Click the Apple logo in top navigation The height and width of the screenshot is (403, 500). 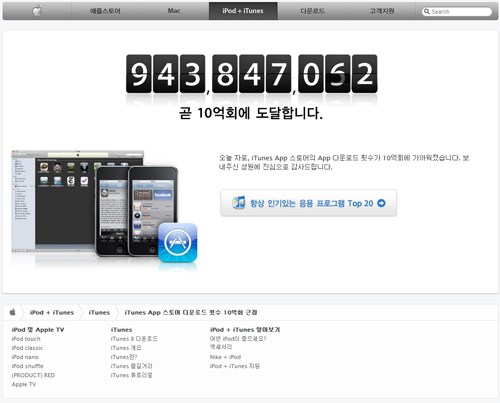click(x=37, y=11)
